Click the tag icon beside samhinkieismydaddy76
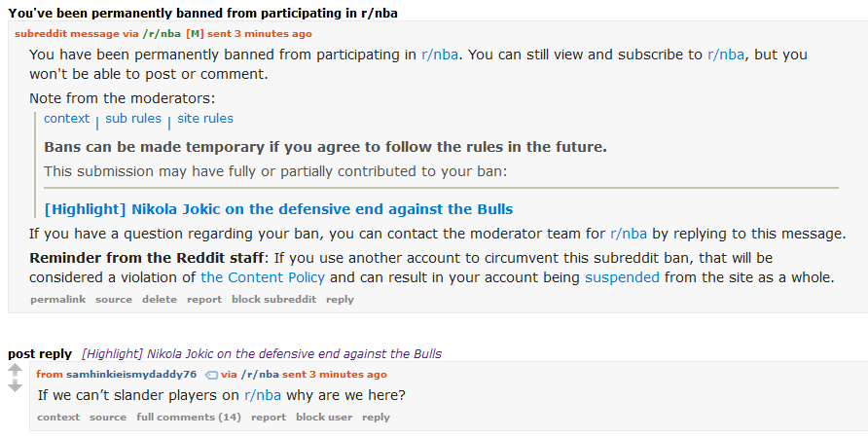Screen dimensions: 868x437 (211, 375)
